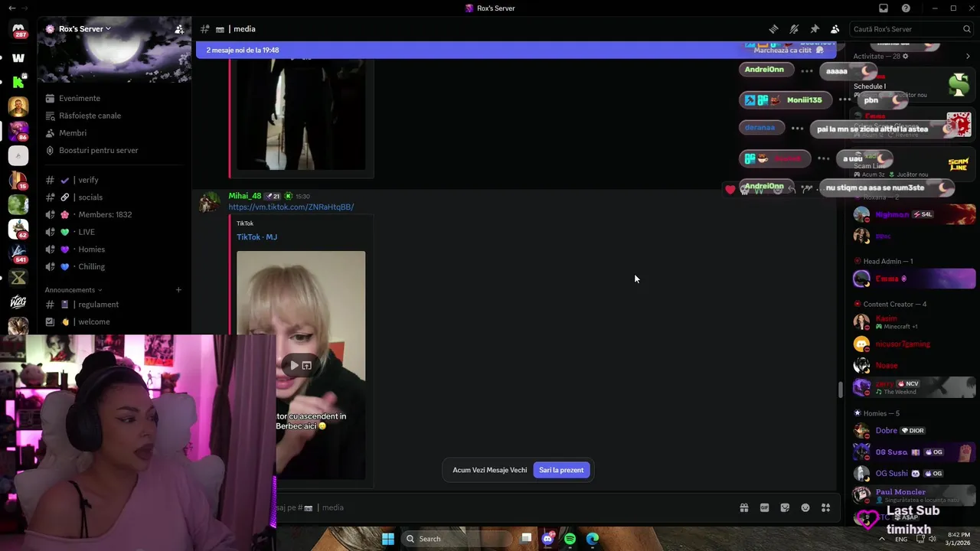Click the Mihai_48 username
The height and width of the screenshot is (551, 980).
pyautogui.click(x=245, y=196)
